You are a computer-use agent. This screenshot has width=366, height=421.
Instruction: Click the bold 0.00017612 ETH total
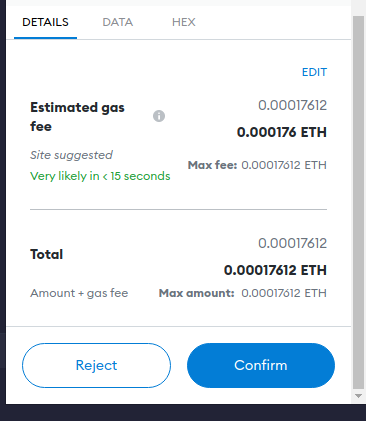click(275, 270)
